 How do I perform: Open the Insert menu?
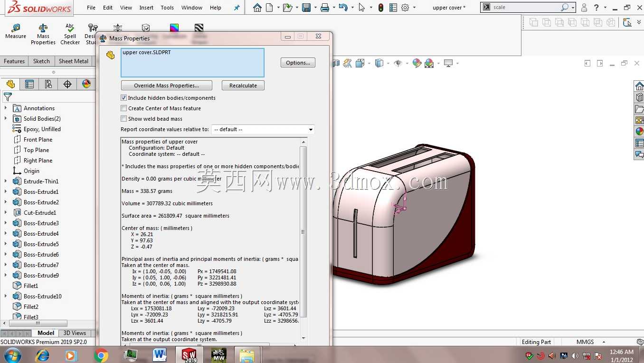[x=146, y=8]
